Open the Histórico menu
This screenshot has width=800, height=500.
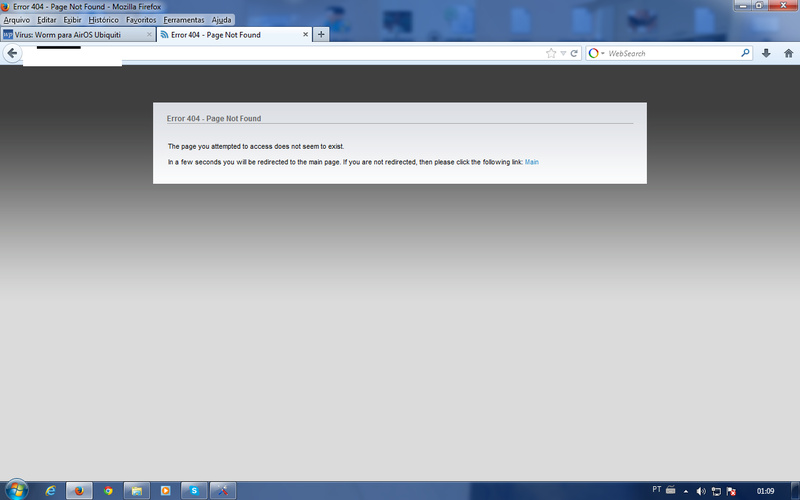pyautogui.click(x=103, y=20)
